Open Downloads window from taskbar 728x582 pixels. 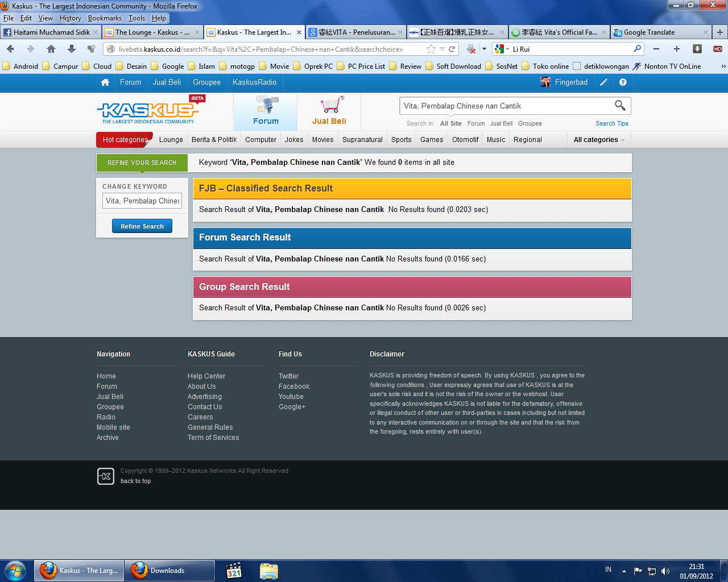pyautogui.click(x=169, y=571)
